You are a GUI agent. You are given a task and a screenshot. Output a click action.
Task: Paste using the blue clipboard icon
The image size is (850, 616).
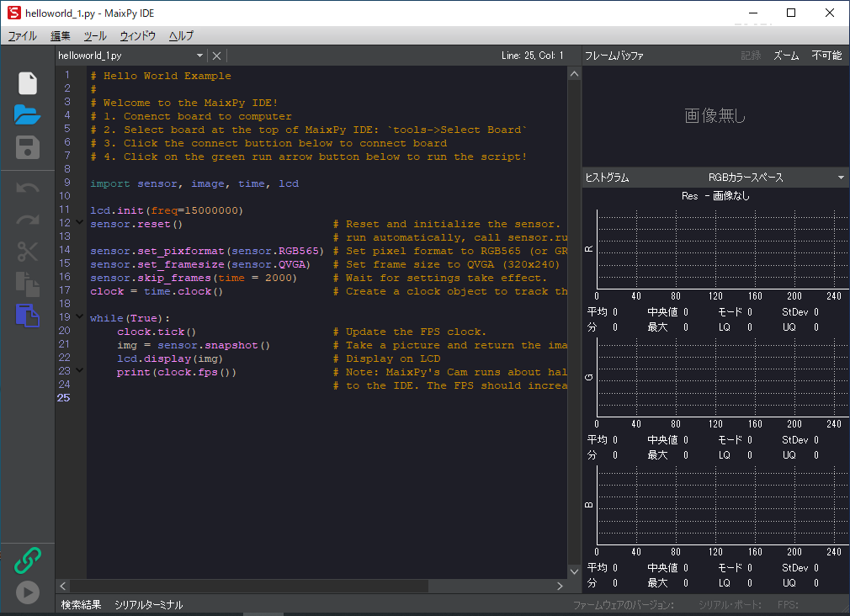(x=28, y=316)
